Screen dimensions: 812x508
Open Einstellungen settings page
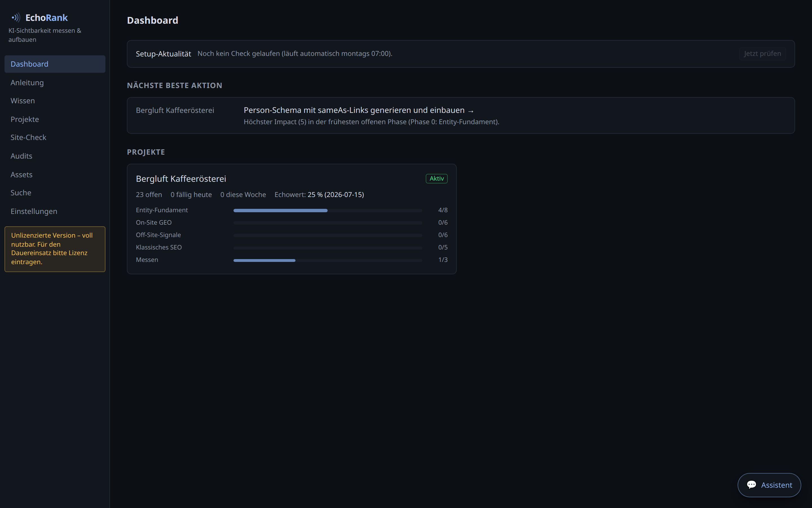[55, 211]
